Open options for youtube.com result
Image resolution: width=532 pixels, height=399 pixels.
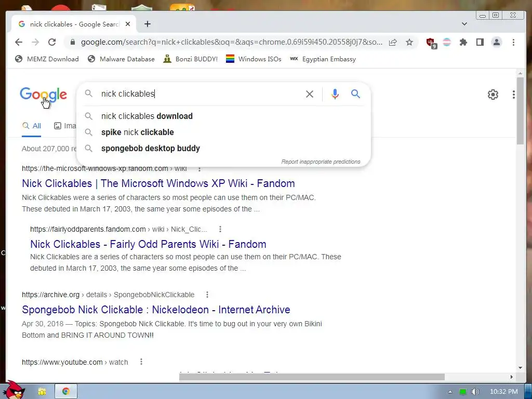141,362
